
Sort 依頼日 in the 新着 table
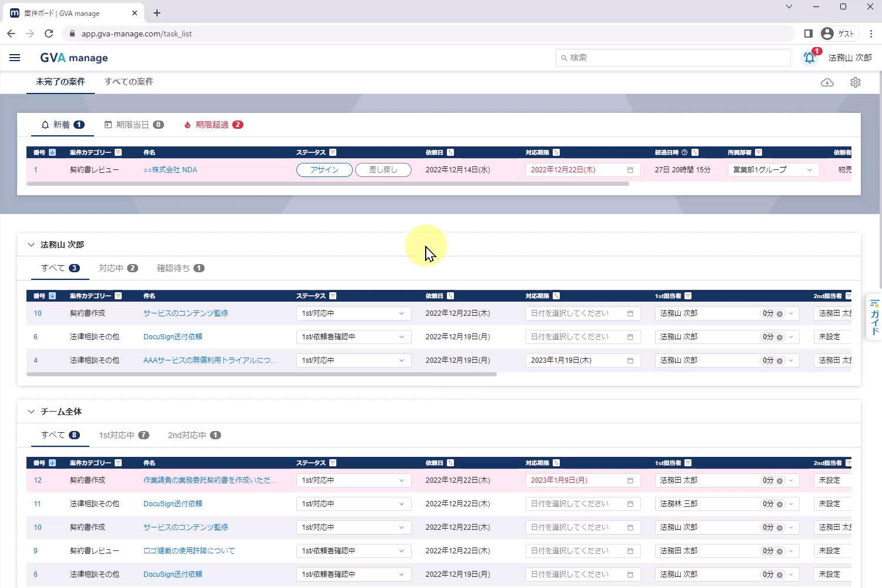[x=450, y=152]
